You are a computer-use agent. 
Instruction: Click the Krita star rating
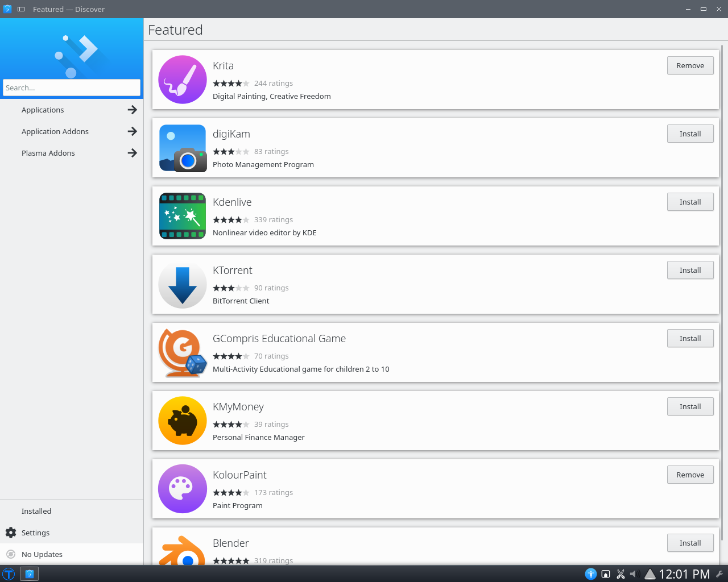pos(231,83)
